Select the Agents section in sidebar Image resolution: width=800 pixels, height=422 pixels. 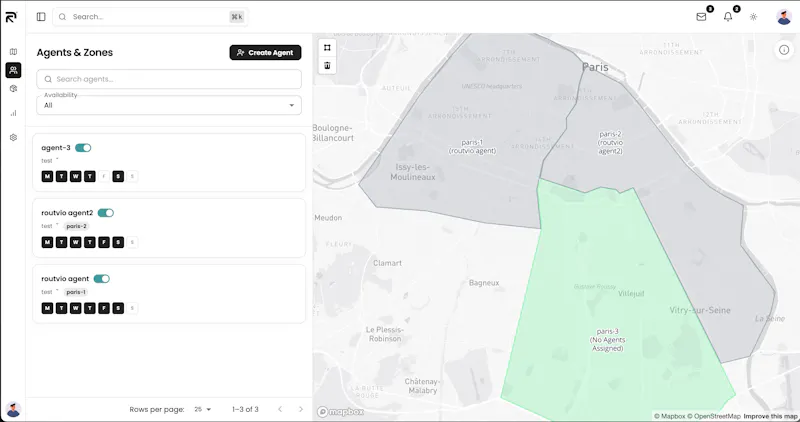tap(13, 70)
